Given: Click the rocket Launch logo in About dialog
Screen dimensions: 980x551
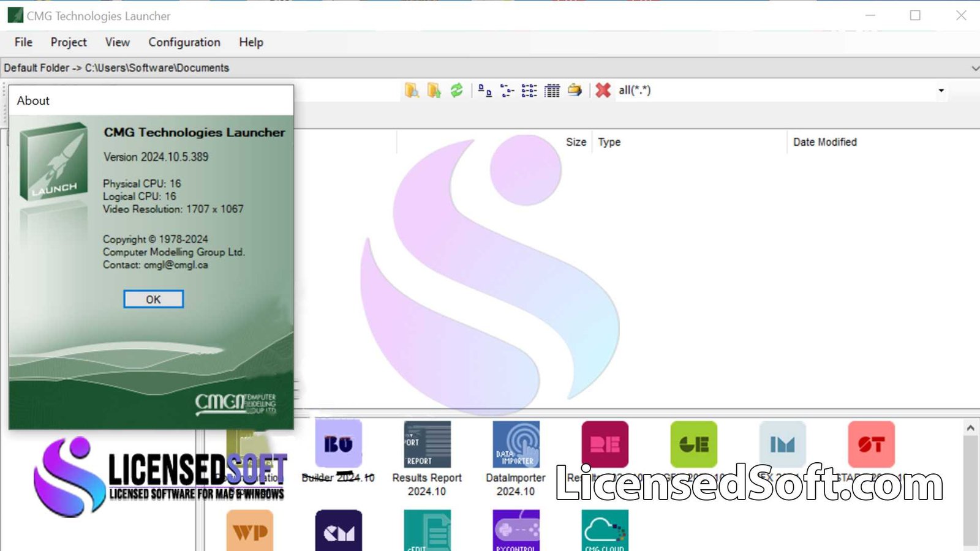Looking at the screenshot, I should [x=53, y=162].
